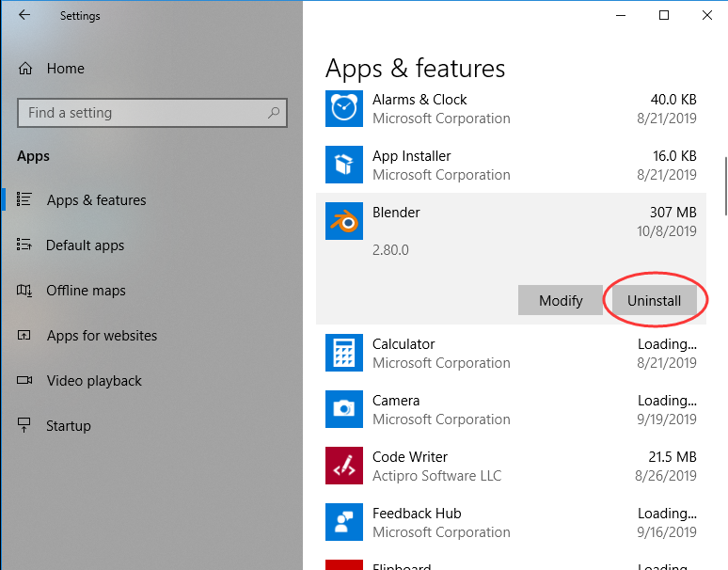The width and height of the screenshot is (728, 570).
Task: Select the Startup sidebar icon
Action: pyautogui.click(x=24, y=425)
